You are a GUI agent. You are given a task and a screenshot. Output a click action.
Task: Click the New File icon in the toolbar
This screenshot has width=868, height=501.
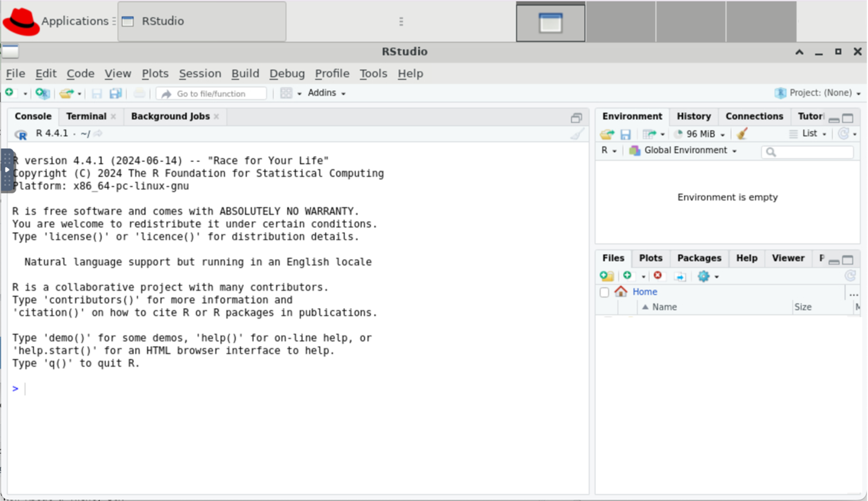click(x=10, y=93)
